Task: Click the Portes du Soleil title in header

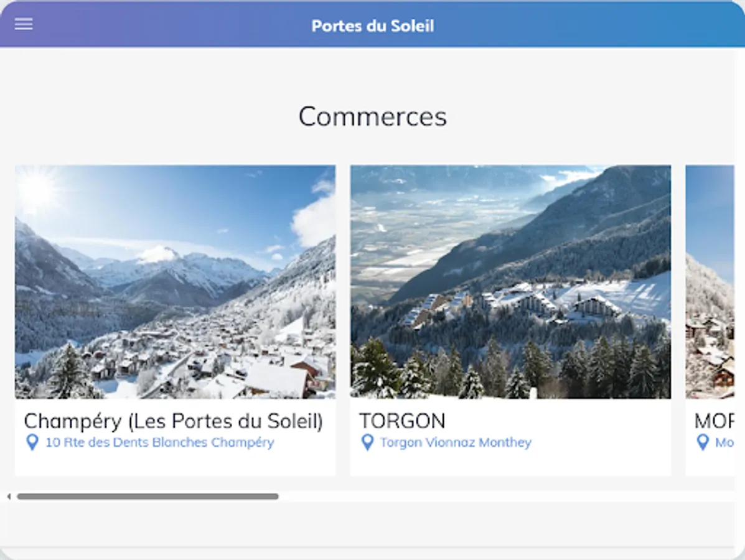Action: tap(372, 26)
